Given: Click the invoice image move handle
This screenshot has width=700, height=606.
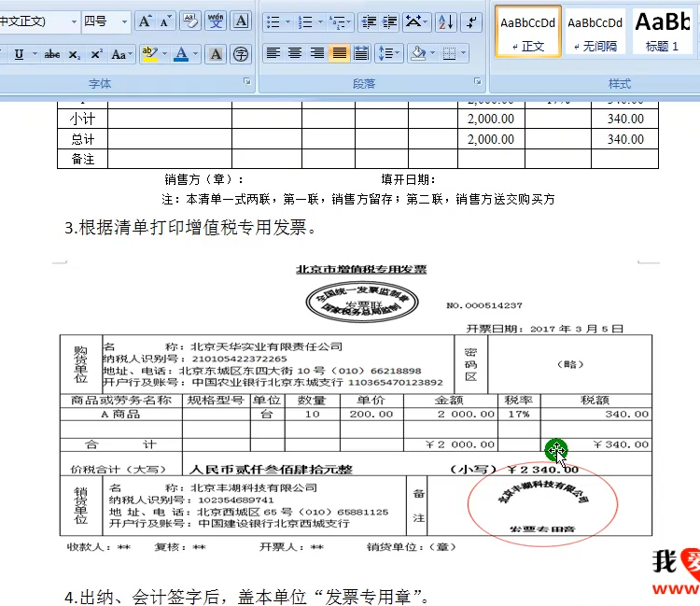Looking at the screenshot, I should tap(556, 449).
